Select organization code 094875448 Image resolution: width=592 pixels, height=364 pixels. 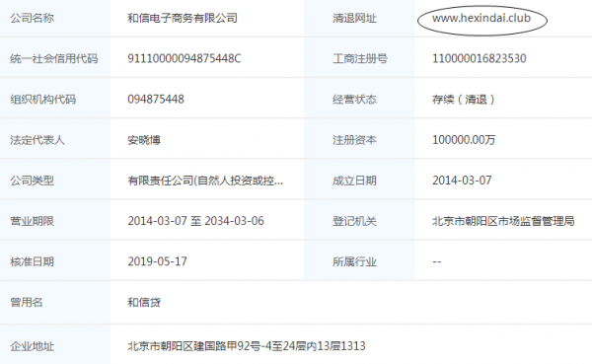pyautogui.click(x=156, y=100)
